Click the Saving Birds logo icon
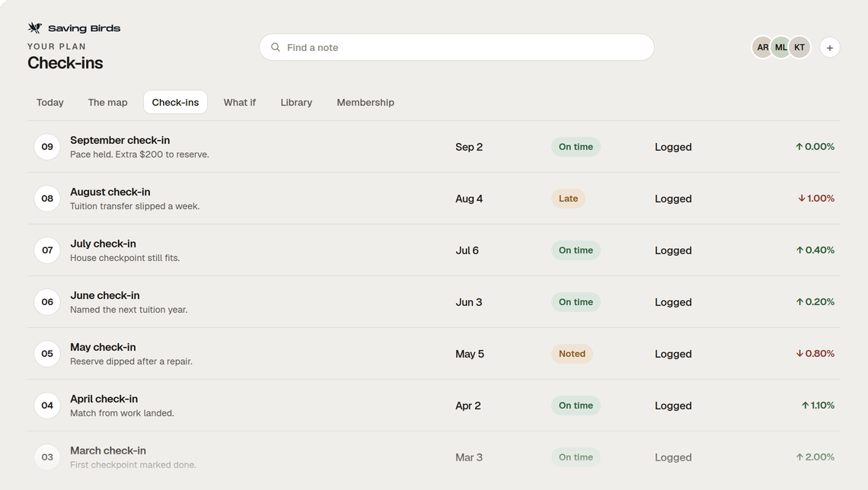 35,27
